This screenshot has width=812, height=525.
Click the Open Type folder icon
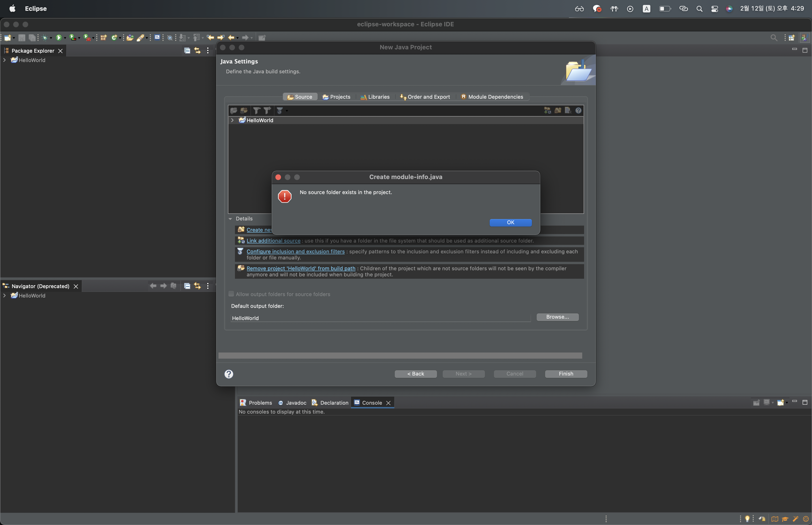130,38
